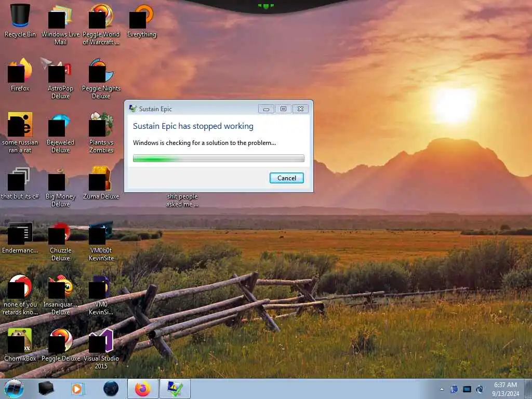Viewport: 532px width, 399px height.
Task: Open Bejeweled Deluxe desktop shortcut
Action: click(60, 132)
